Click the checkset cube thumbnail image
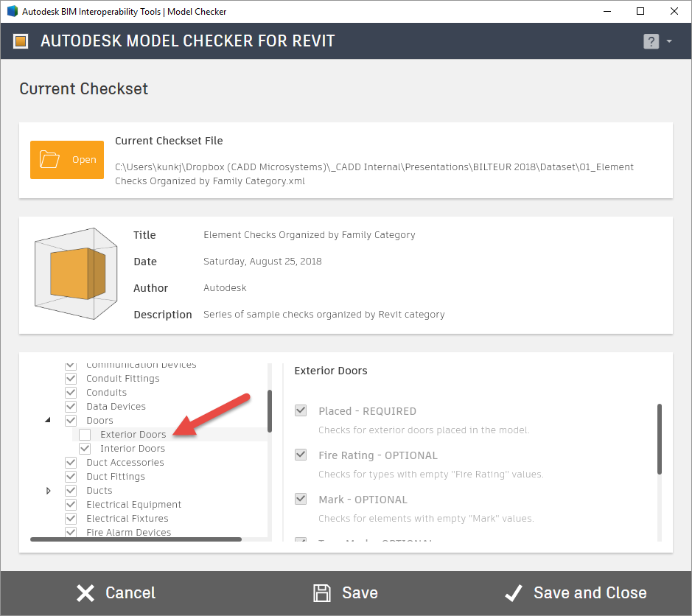The image size is (692, 616). 75,273
